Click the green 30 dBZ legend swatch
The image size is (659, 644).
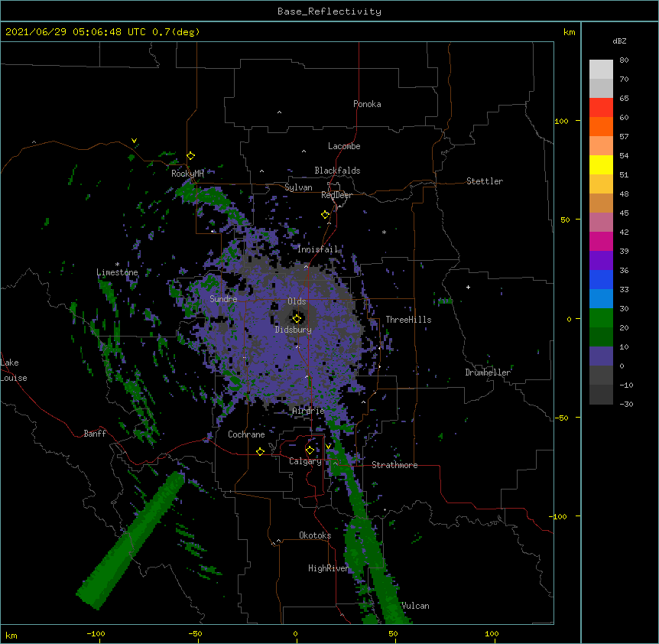pos(601,318)
